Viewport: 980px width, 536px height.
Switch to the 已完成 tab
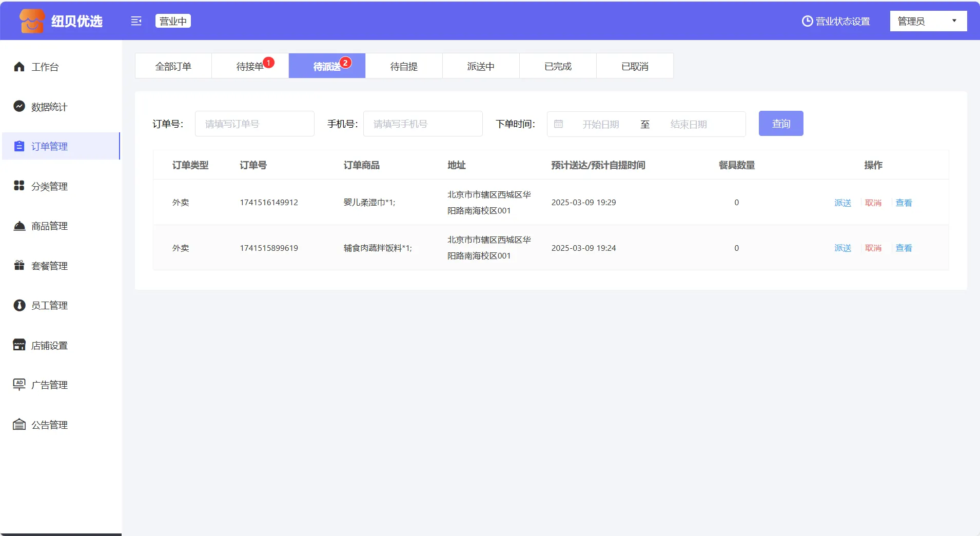(x=558, y=66)
